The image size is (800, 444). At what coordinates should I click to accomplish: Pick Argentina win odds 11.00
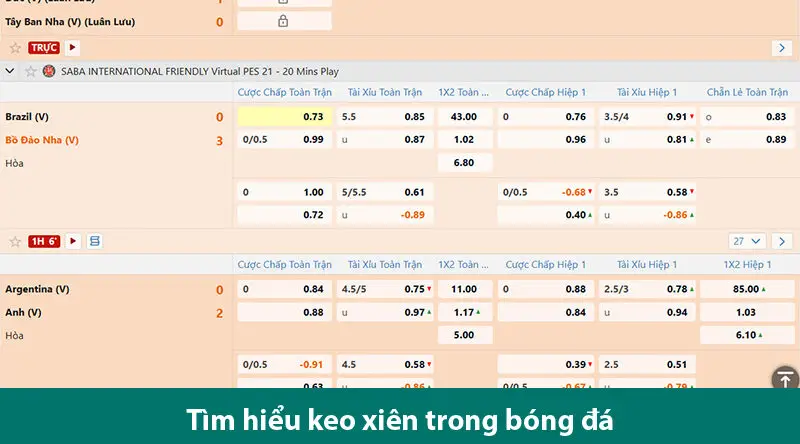[464, 289]
